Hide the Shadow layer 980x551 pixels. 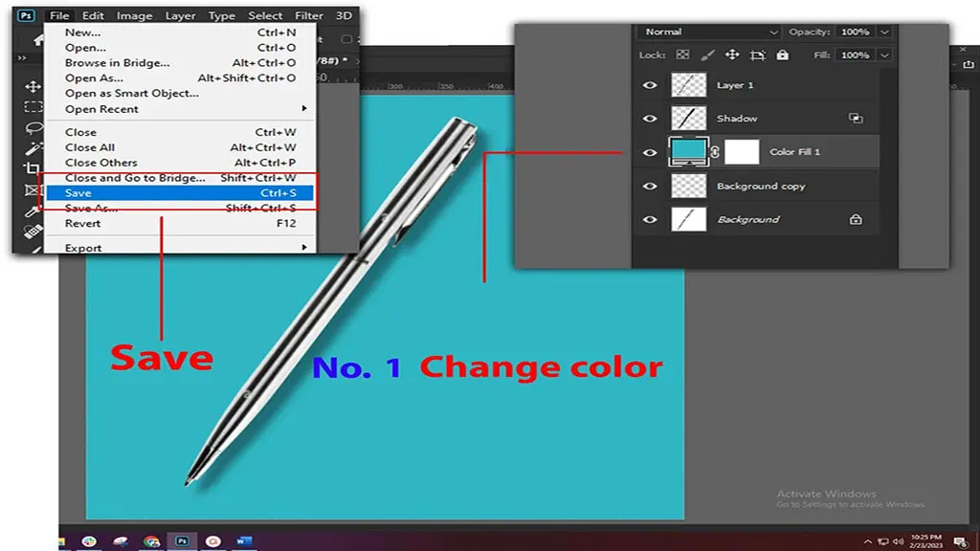click(650, 118)
